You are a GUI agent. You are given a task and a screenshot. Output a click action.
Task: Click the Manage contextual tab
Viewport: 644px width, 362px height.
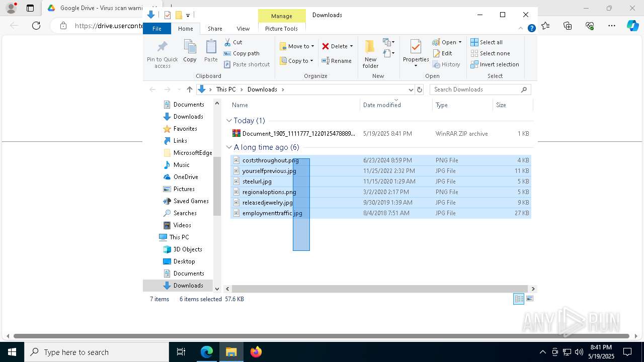point(281,16)
